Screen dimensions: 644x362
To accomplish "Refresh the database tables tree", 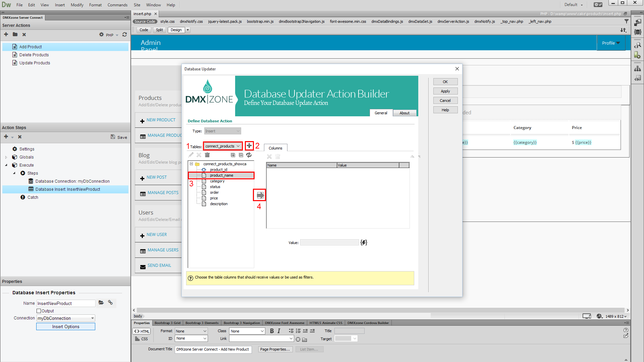I will click(249, 155).
